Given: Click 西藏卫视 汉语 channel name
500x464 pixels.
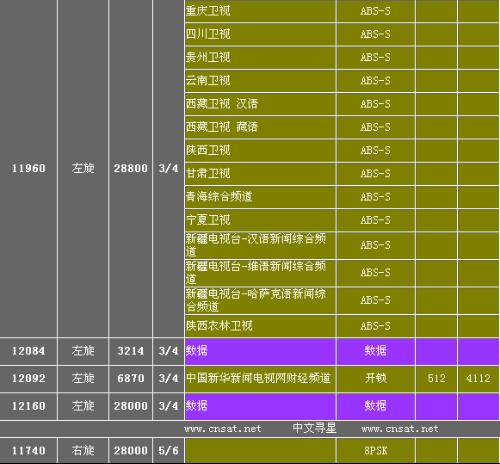Looking at the screenshot, I should tap(222, 104).
